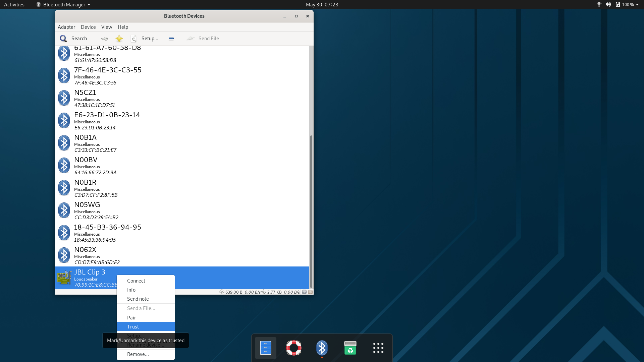Viewport: 644px width, 362px height.
Task: Show all applications grid in dock
Action: [x=378, y=348]
